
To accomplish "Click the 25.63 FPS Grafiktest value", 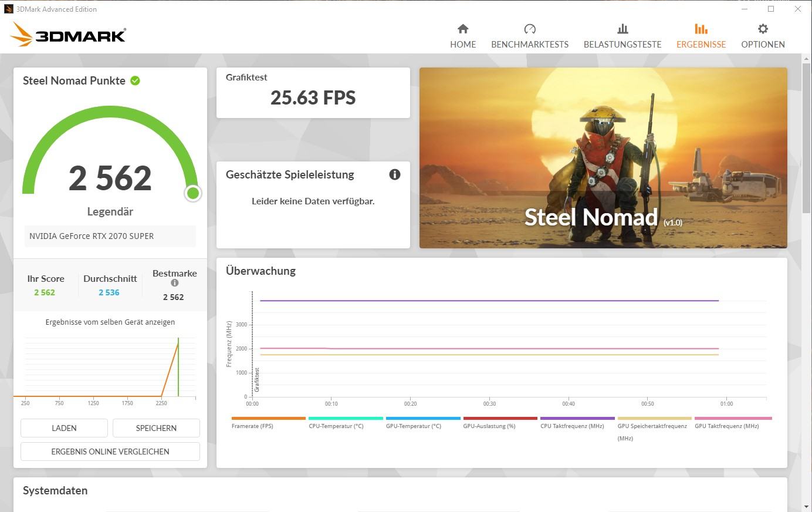I will click(313, 97).
